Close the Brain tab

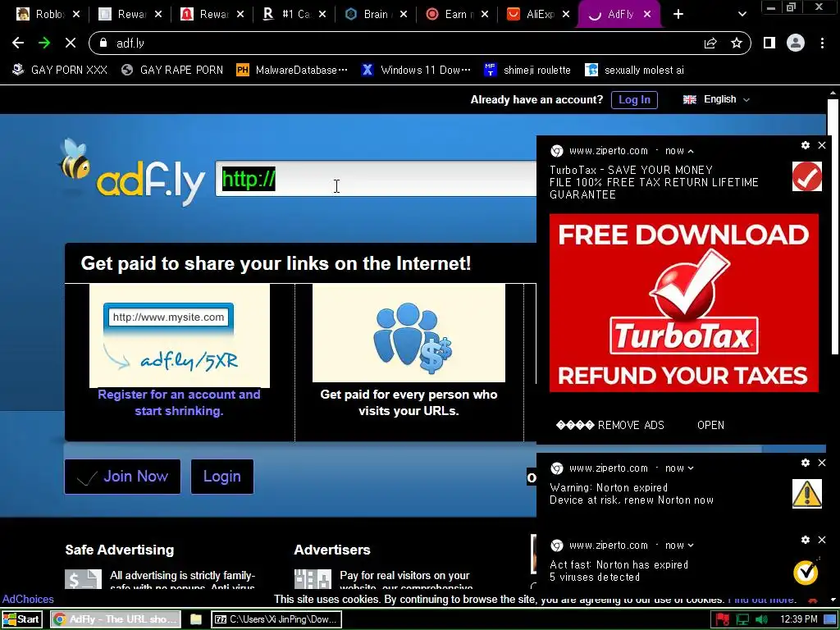(404, 15)
